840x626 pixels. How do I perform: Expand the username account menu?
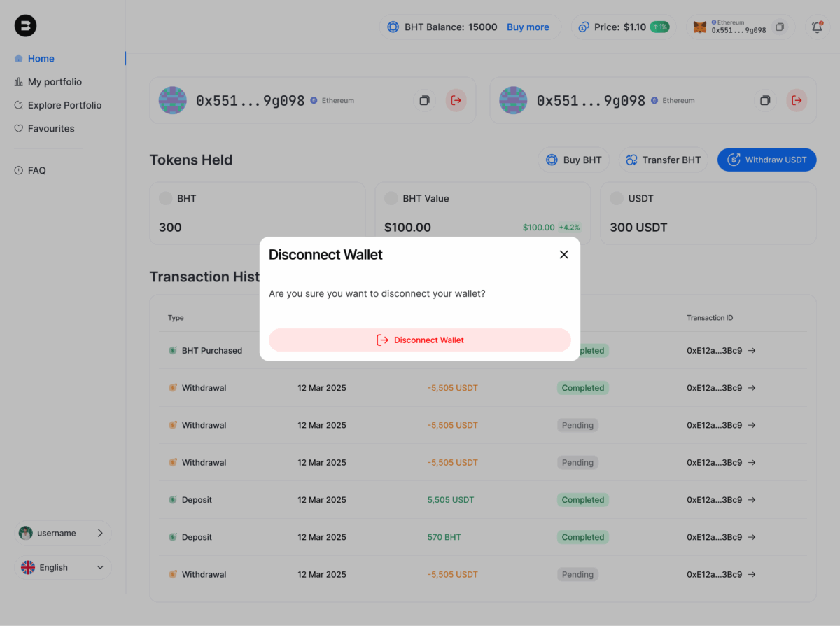[x=63, y=534]
